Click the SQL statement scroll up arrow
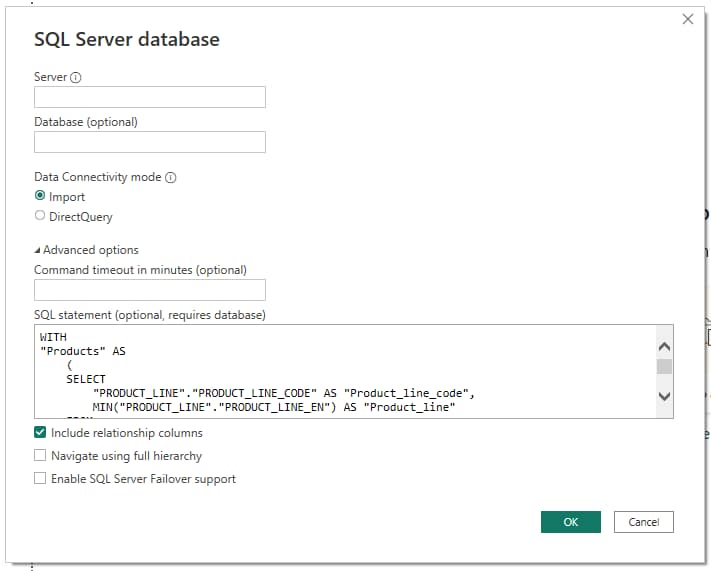 pyautogui.click(x=664, y=346)
